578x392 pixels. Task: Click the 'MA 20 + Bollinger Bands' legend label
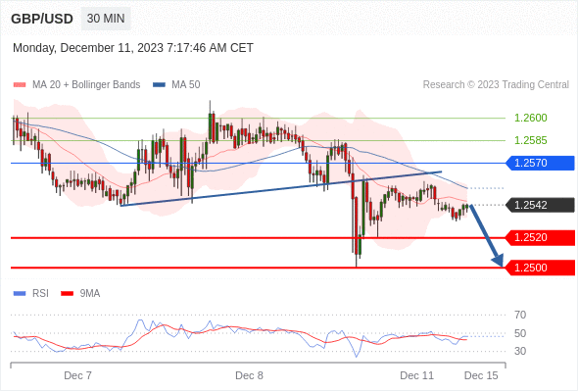[86, 85]
